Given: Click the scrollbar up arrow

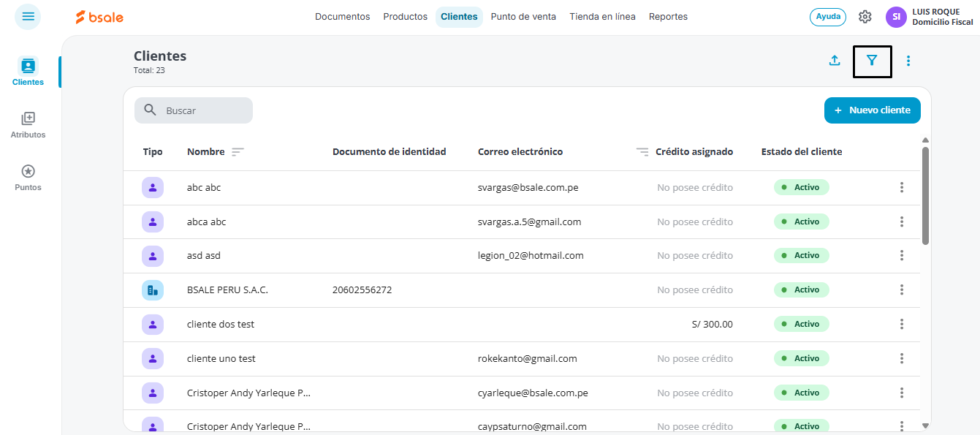Looking at the screenshot, I should (x=925, y=140).
